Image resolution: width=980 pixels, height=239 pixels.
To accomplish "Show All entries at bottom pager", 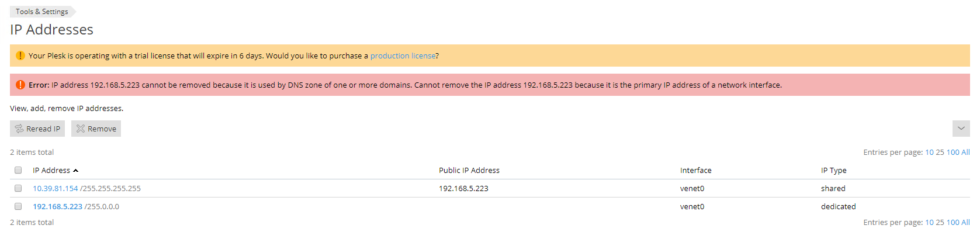I will tap(965, 223).
